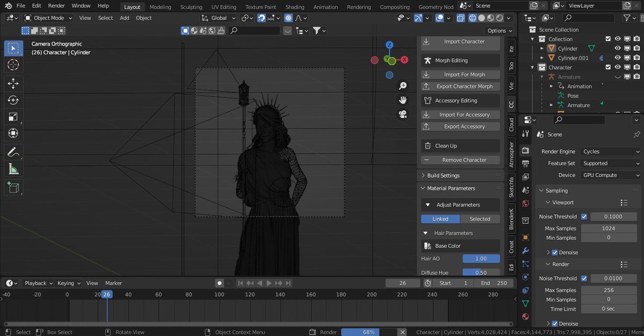Open the Render Engine dropdown
The height and width of the screenshot is (336, 644).
click(610, 151)
